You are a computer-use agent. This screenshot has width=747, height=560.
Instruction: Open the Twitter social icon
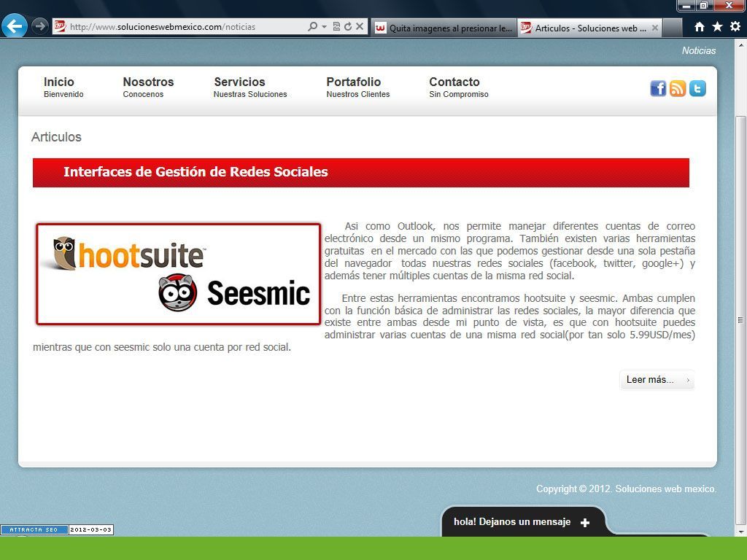point(697,88)
